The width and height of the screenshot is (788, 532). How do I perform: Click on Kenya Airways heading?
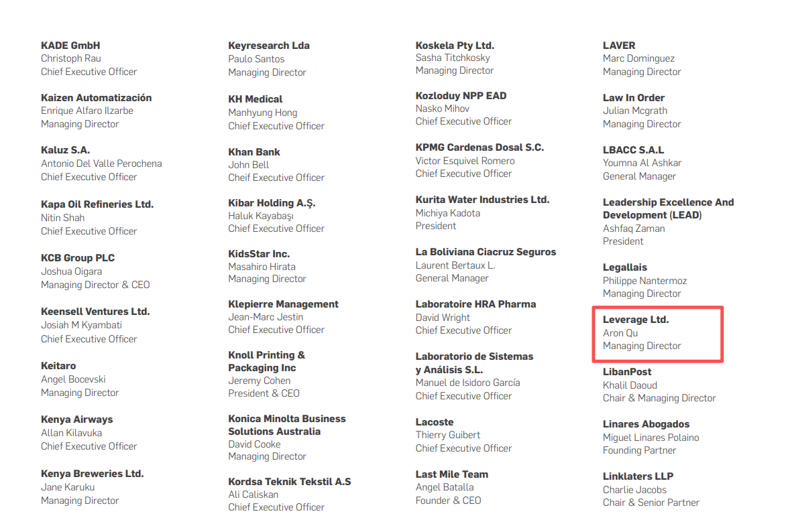(x=76, y=419)
